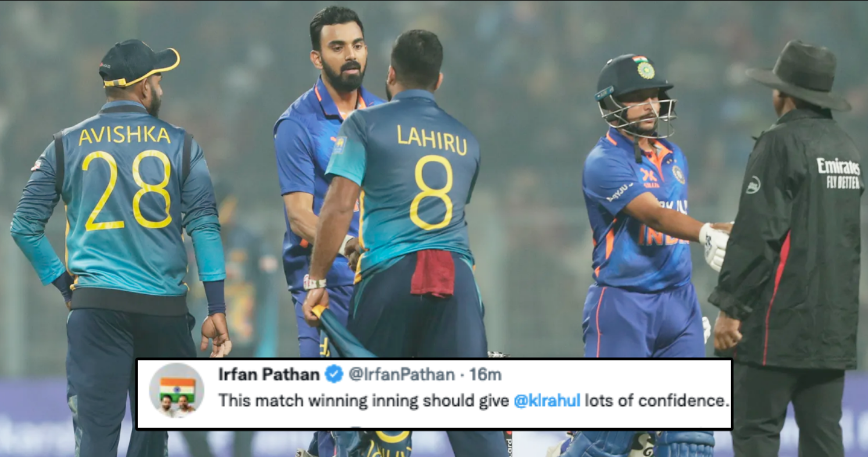Click the red towel tucked in Lahiru's waistband
Screen dimensions: 868x457
(x=433, y=273)
